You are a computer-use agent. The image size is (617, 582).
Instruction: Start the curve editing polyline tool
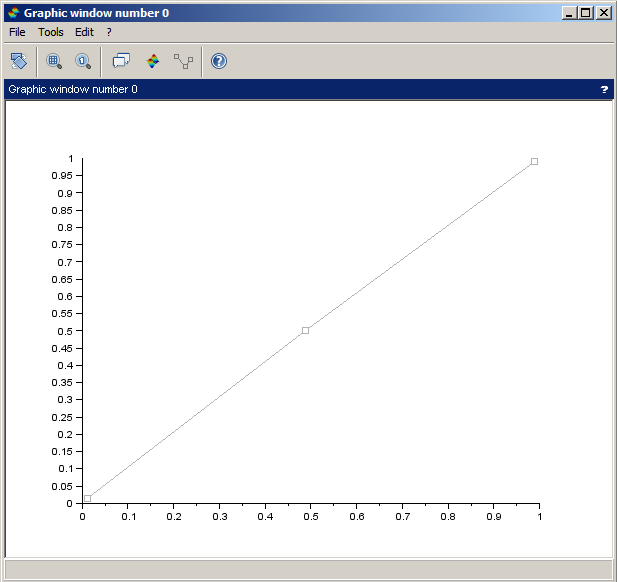183,61
